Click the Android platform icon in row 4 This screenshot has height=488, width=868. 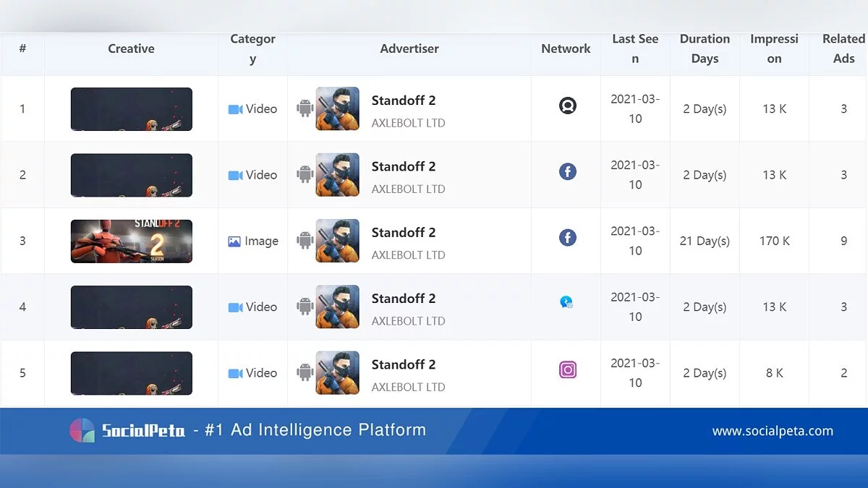tap(305, 307)
